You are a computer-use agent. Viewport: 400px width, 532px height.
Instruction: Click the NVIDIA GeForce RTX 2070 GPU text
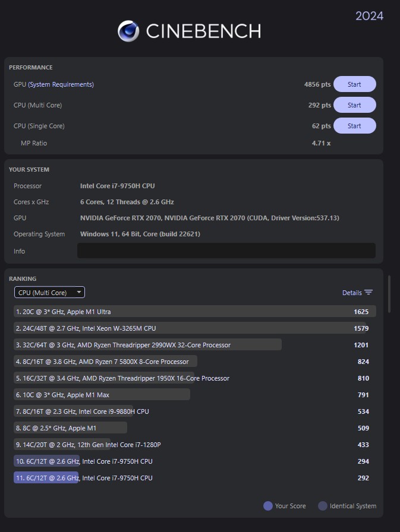pyautogui.click(x=209, y=218)
